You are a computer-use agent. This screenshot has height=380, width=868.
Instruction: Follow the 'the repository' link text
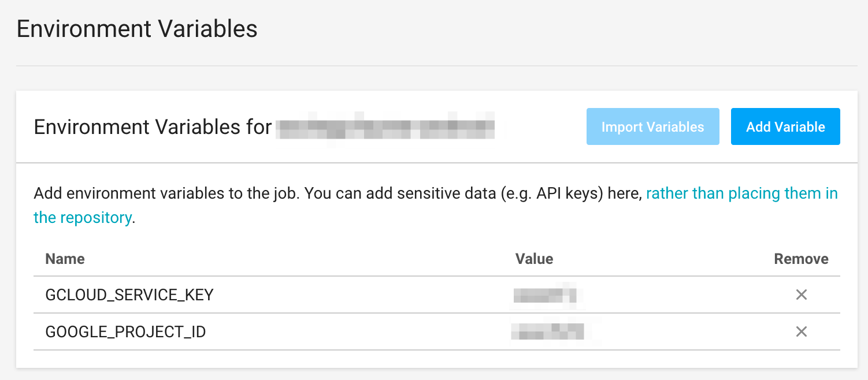click(83, 218)
